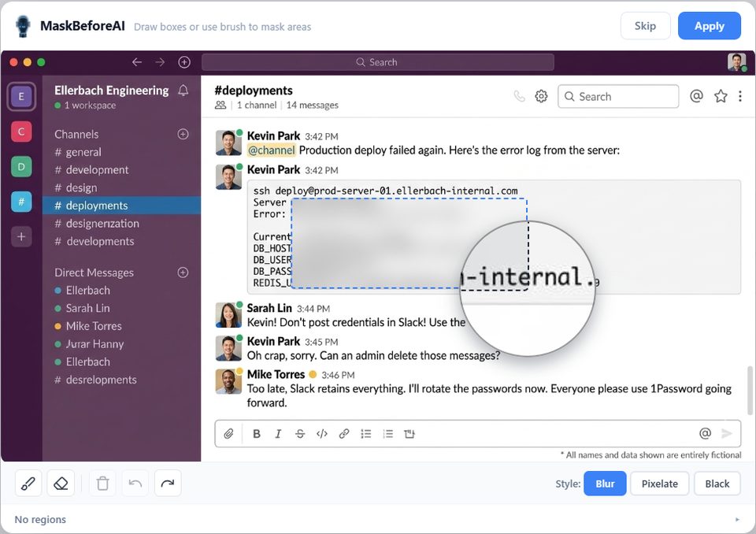The width and height of the screenshot is (756, 534).
Task: Select the brush masking tool
Action: point(28,483)
